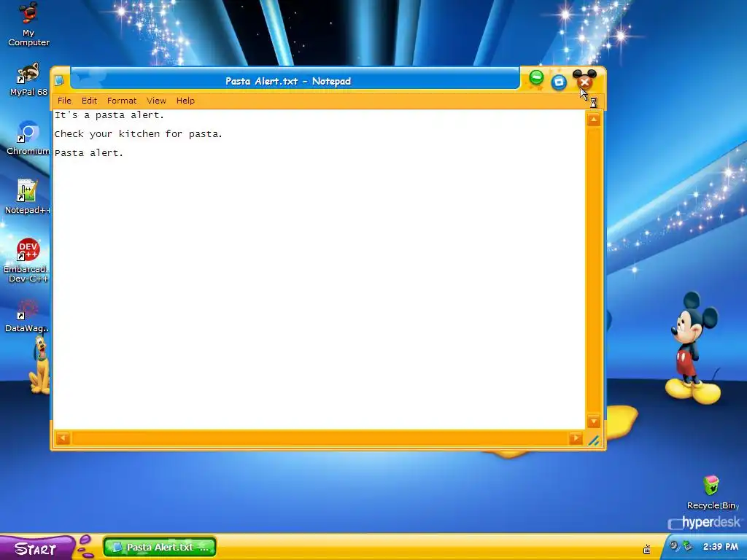Click the horizontal scrollbar left arrow
The image size is (747, 560).
pos(63,438)
